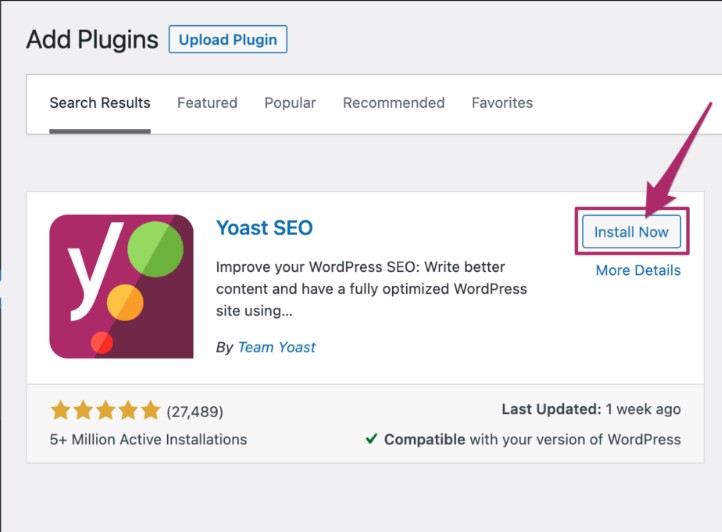The width and height of the screenshot is (722, 532).
Task: Go to the Recommended tab
Action: pos(394,103)
